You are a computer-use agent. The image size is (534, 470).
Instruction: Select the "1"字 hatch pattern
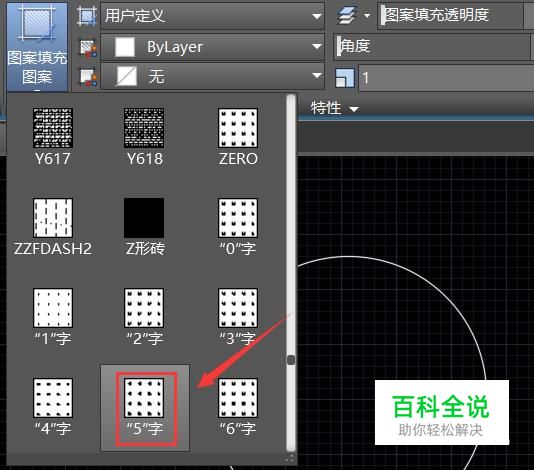click(x=53, y=317)
